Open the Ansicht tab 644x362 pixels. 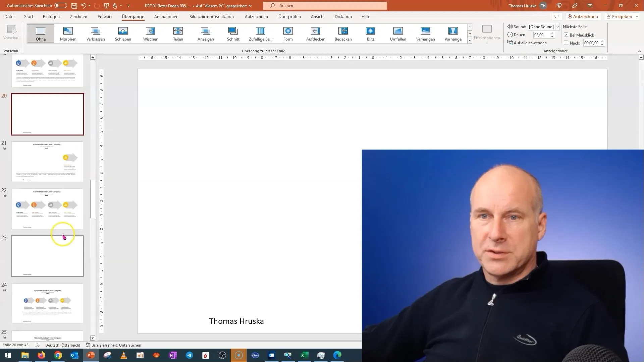coord(318,16)
